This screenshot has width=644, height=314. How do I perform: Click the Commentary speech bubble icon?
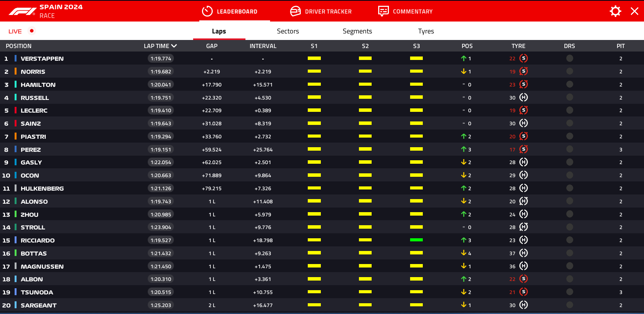(x=384, y=12)
